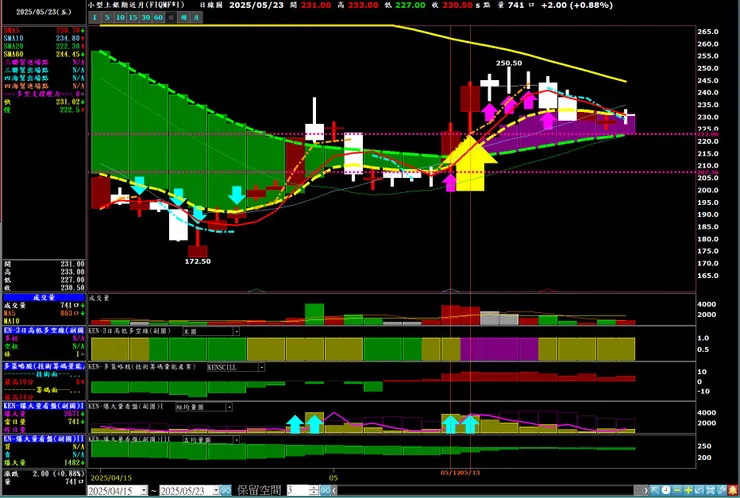Click EN-3日高低多空線 left panel header
This screenshot has width=740, height=498.
(x=44, y=330)
